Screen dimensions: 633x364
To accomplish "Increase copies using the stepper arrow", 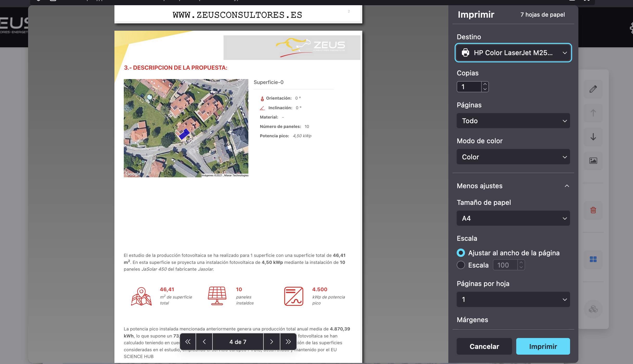I will click(x=485, y=84).
